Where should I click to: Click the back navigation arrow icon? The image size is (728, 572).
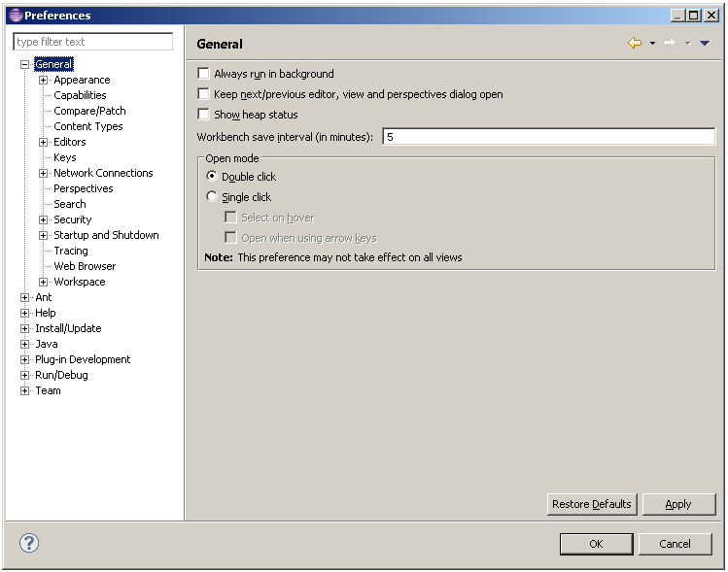(635, 43)
